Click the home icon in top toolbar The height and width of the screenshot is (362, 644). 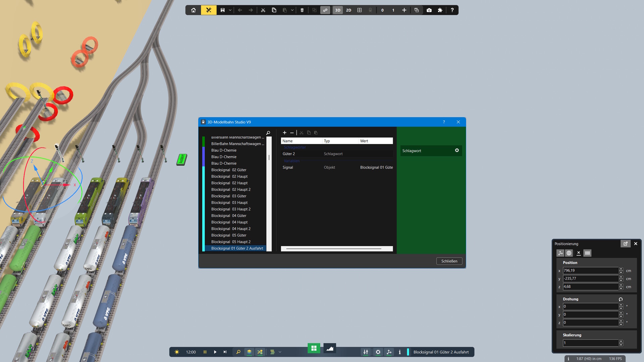click(x=194, y=10)
